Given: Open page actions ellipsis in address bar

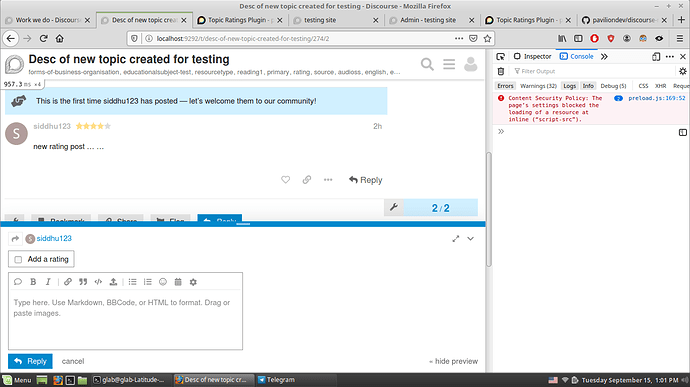Looking at the screenshot, I should pos(459,39).
